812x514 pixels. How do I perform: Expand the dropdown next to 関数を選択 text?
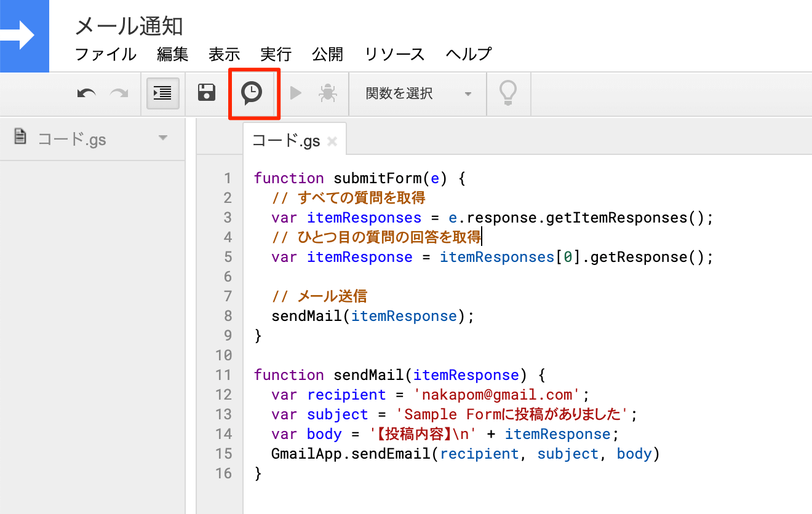click(468, 94)
